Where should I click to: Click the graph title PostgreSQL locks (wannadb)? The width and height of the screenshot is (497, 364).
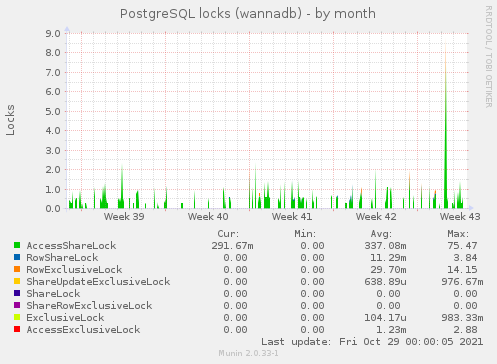coord(248,14)
